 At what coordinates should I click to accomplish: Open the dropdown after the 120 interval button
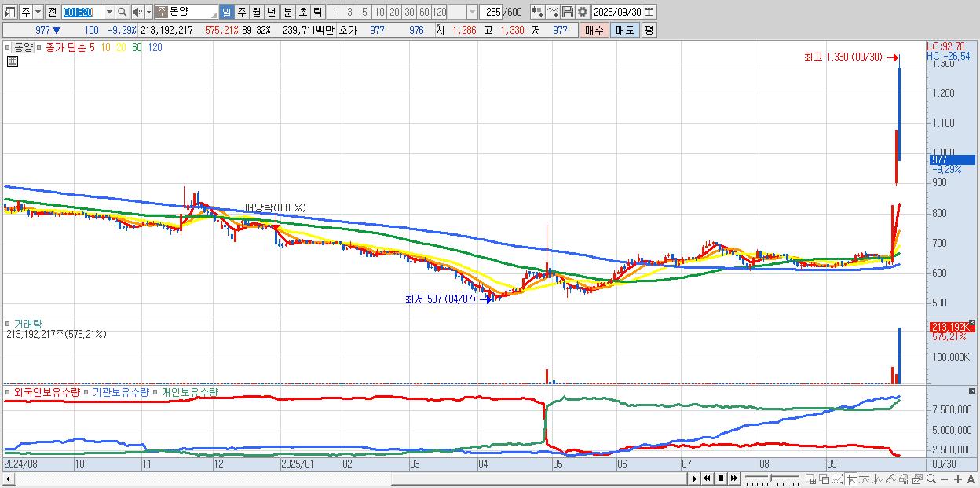click(x=471, y=12)
